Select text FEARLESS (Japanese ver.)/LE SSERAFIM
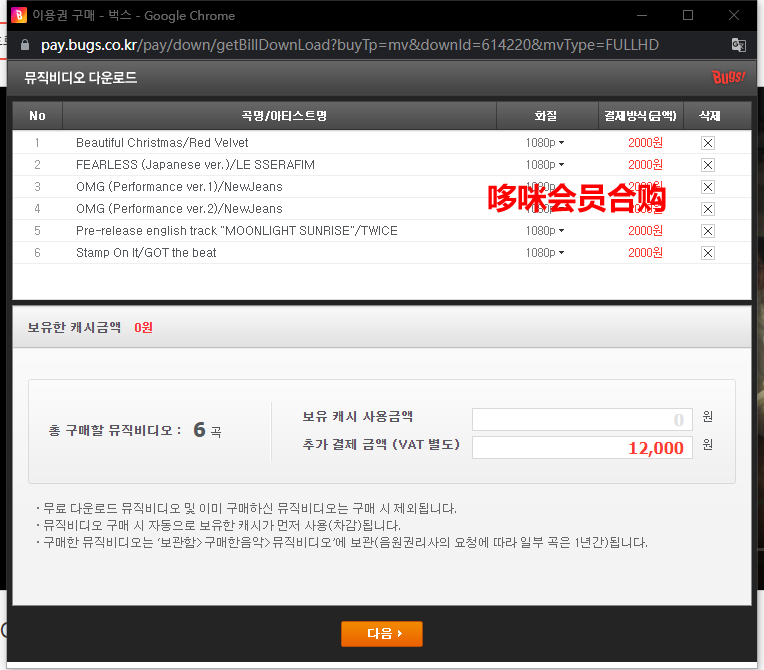Viewport: 764px width, 670px height. point(195,165)
